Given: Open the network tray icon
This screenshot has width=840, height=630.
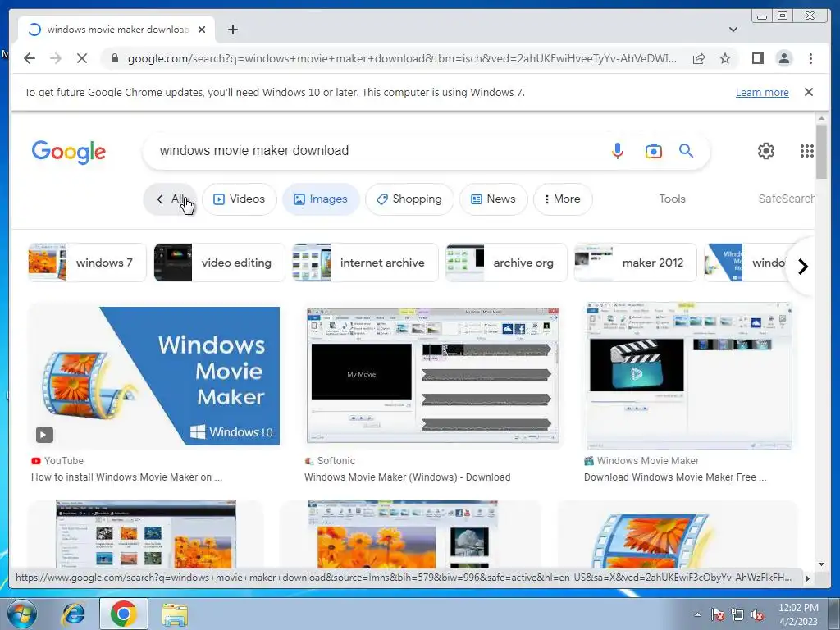Looking at the screenshot, I should 737,614.
